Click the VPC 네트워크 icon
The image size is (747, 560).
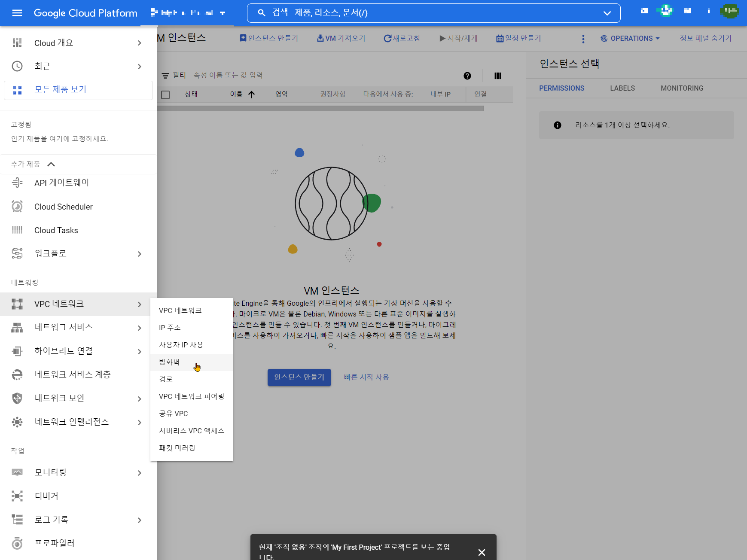(x=17, y=304)
